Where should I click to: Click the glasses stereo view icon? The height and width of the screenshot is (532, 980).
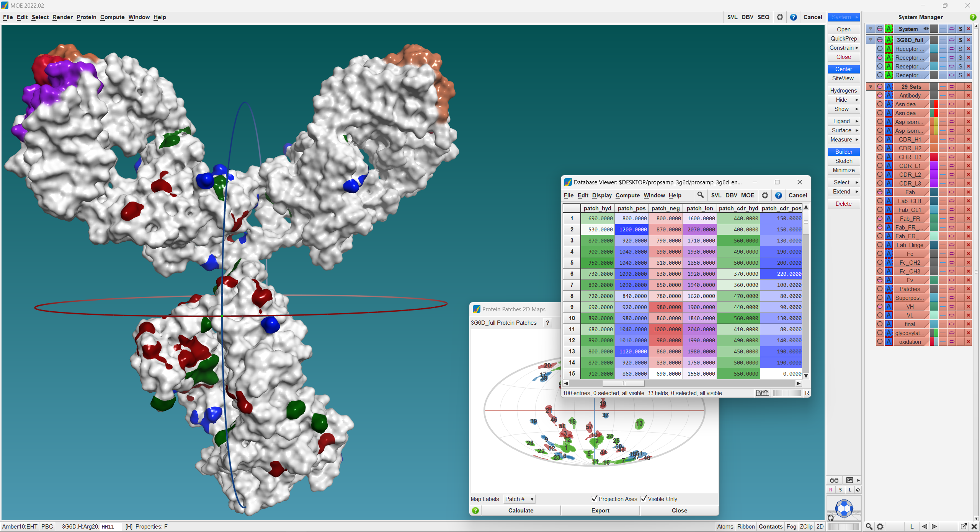(x=834, y=480)
